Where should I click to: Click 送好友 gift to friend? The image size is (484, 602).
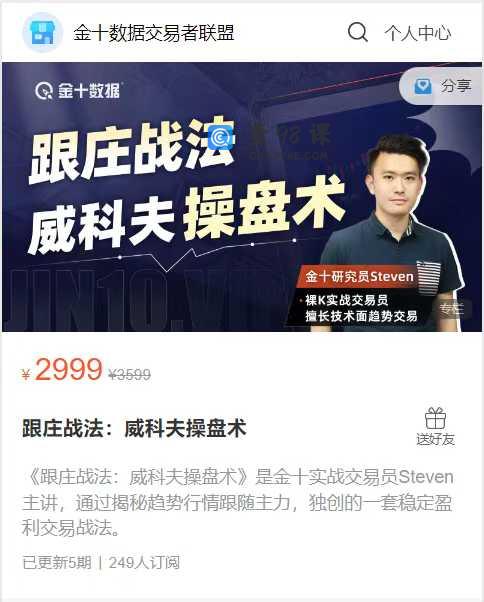click(436, 439)
